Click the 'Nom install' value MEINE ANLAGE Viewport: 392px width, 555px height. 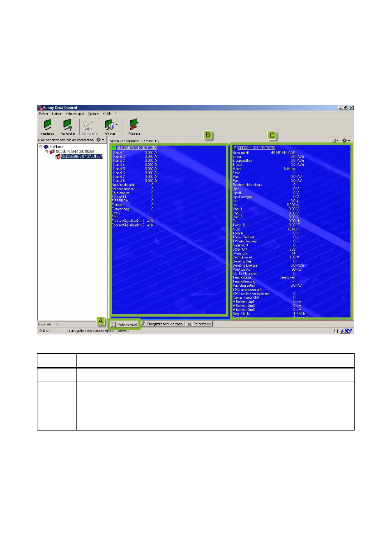click(283, 152)
